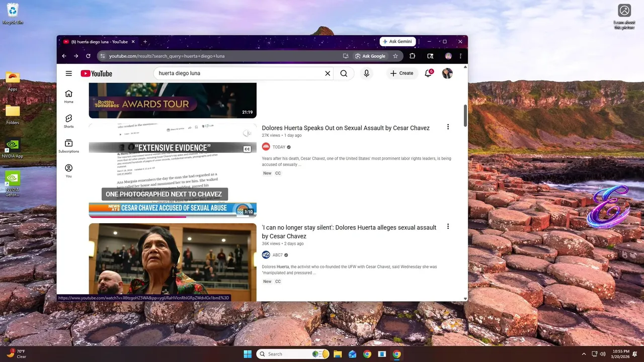The width and height of the screenshot is (644, 362).
Task: Open the Windows Start button
Action: pos(248,354)
